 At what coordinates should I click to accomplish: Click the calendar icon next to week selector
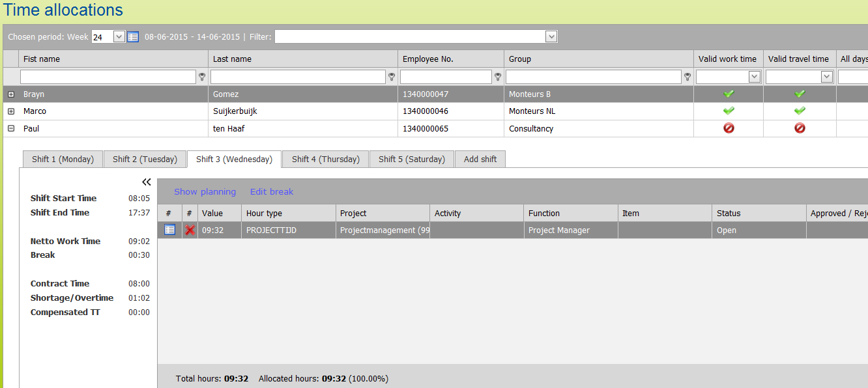click(133, 37)
